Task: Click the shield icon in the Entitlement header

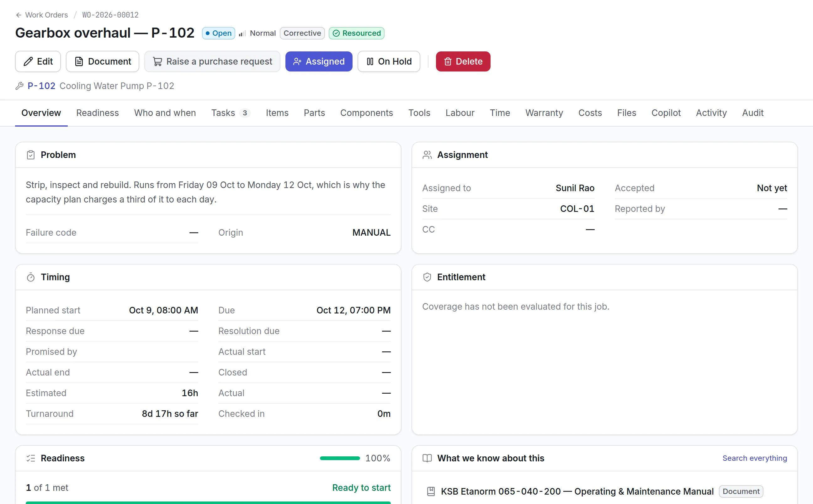Action: [427, 277]
